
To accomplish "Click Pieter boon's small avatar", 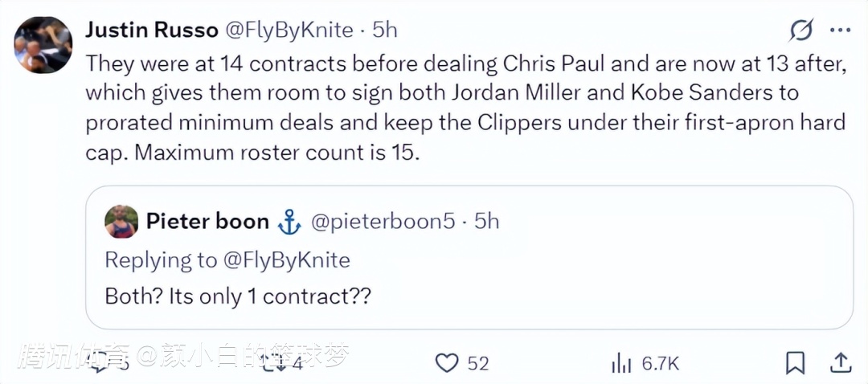I will point(121,222).
